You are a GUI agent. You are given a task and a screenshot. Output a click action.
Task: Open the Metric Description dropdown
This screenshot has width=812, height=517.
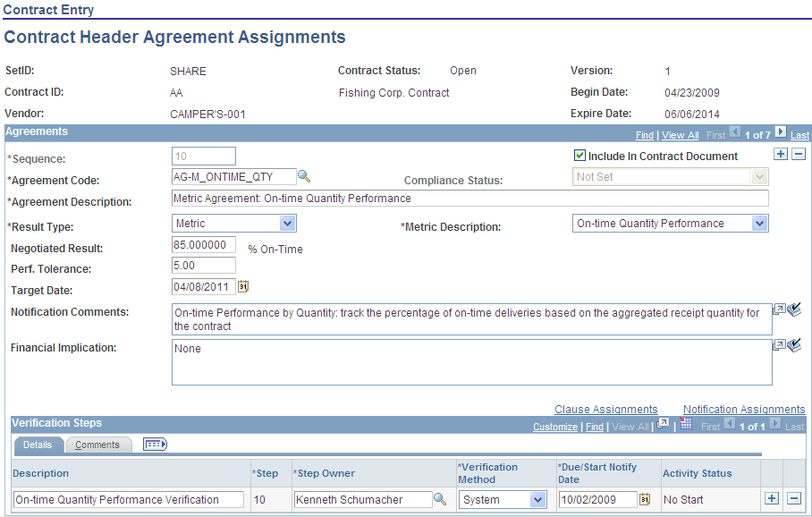pos(759,223)
